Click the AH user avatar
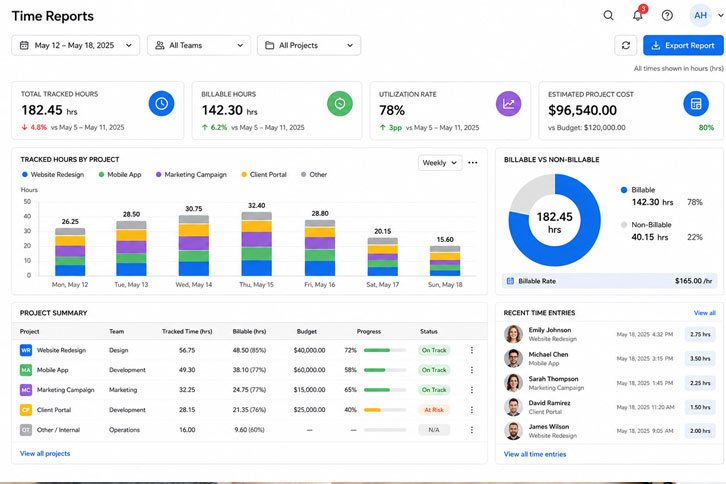The width and height of the screenshot is (726, 484). point(700,16)
